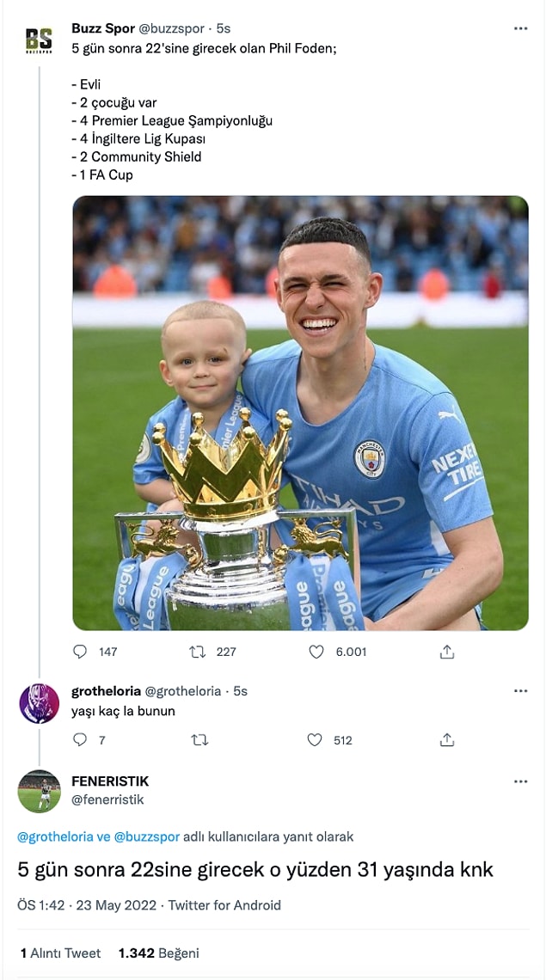The image size is (546, 980).
Task: Open Buzz Spor profile avatar
Action: pyautogui.click(x=39, y=40)
